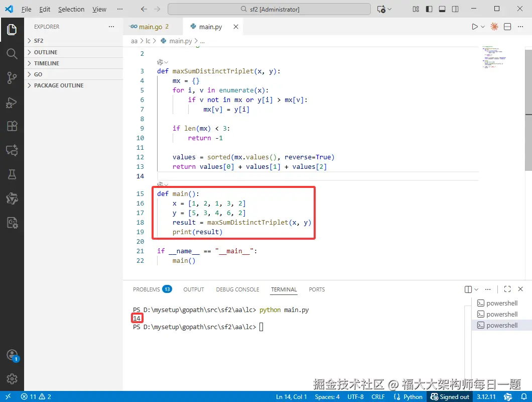
Task: Click the Run Python File play button
Action: pos(474,27)
